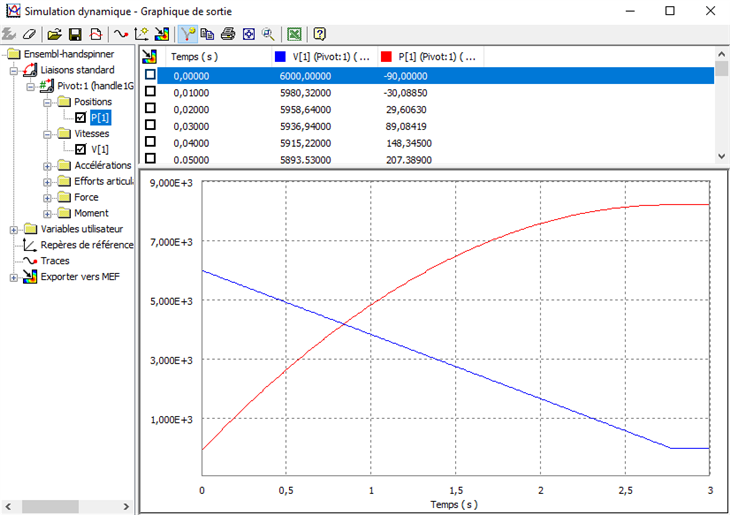Viewport: 730px width, 515px height.
Task: Click the tree panel horizontal scrollbar thumb
Action: [x=50, y=507]
